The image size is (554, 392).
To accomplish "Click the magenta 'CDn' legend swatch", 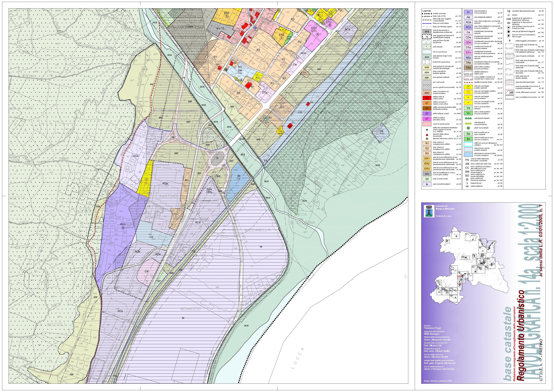I will 468,42.
